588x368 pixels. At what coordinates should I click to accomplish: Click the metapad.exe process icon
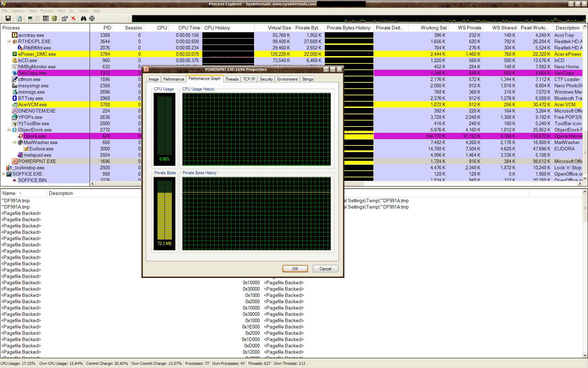pos(20,155)
